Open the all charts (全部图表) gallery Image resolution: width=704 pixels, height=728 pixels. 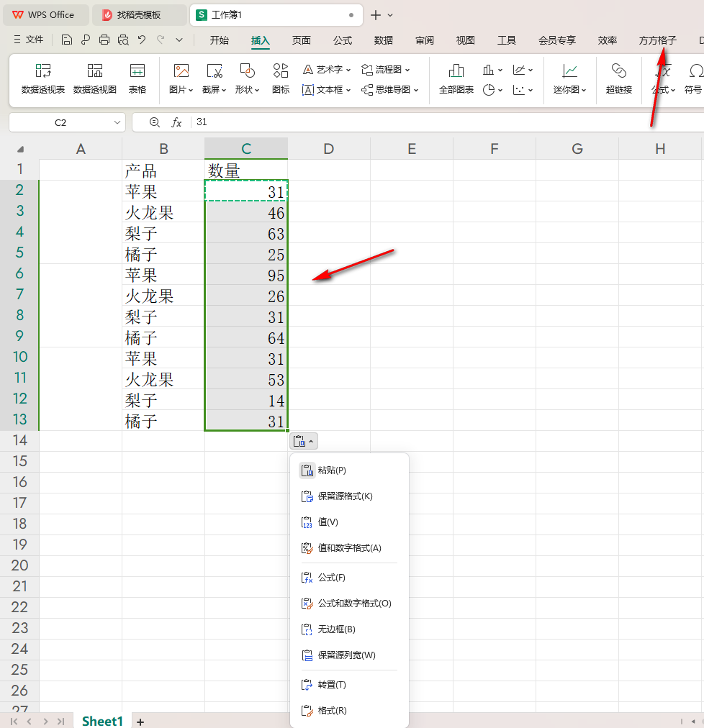point(456,78)
